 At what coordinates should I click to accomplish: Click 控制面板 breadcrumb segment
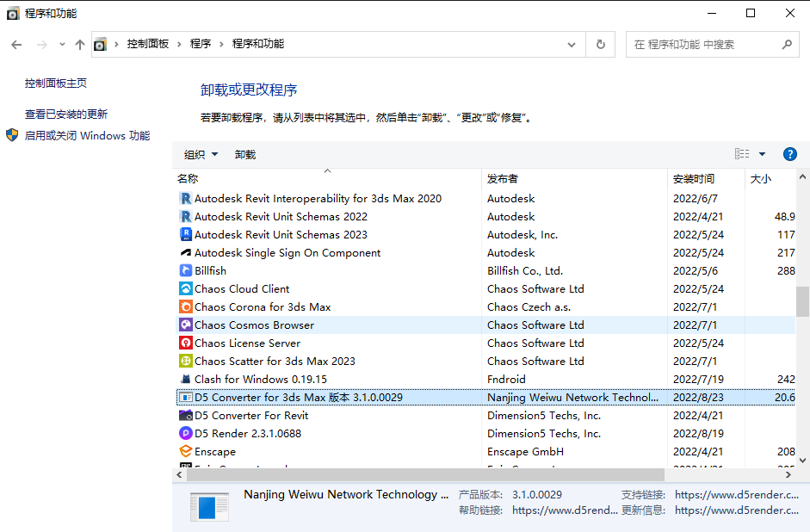coord(148,44)
